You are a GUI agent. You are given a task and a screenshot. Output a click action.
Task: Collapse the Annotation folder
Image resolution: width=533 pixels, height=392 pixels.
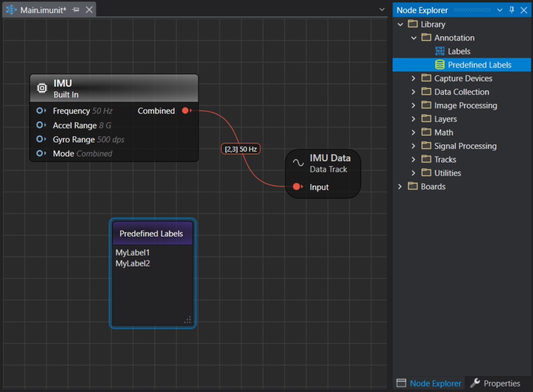pos(414,38)
